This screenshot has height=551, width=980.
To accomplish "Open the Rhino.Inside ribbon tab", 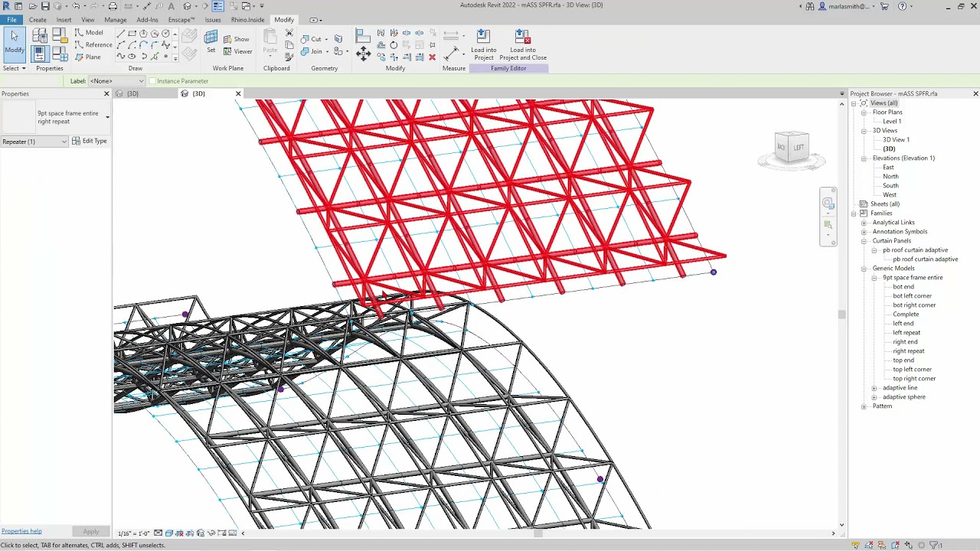I will pyautogui.click(x=247, y=20).
